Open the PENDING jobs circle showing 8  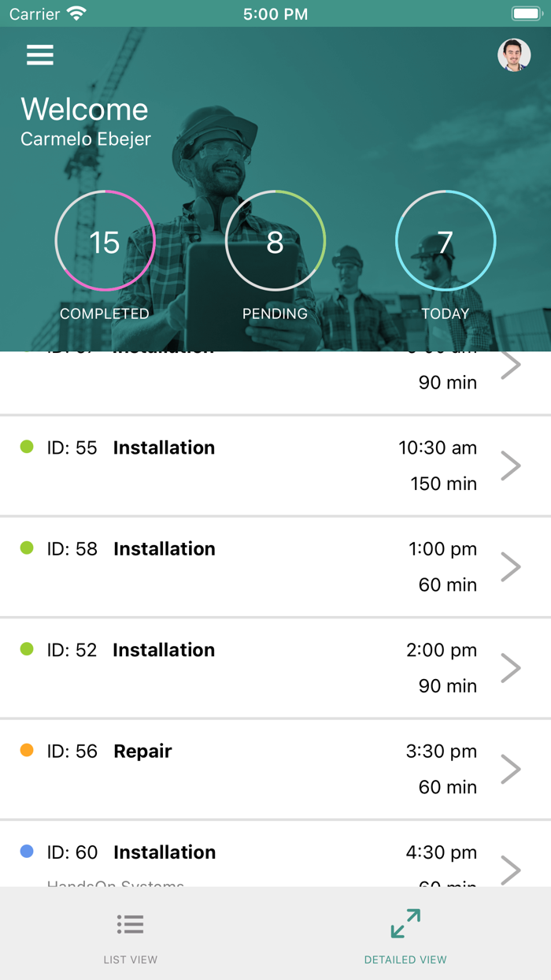click(275, 241)
